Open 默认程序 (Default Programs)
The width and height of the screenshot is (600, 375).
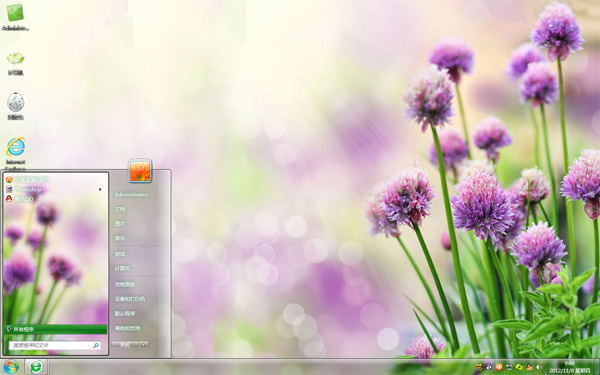125,313
